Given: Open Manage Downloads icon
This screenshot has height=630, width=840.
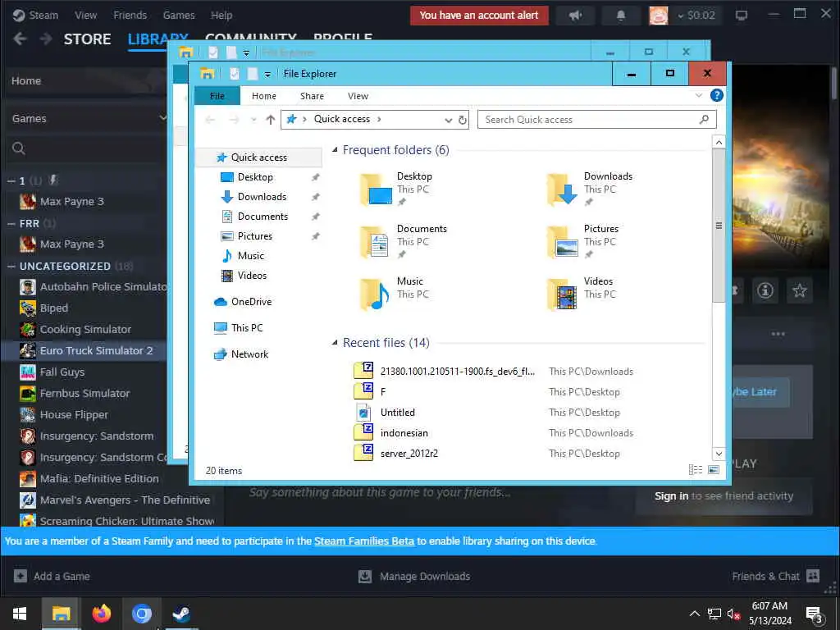Looking at the screenshot, I should [x=365, y=577].
